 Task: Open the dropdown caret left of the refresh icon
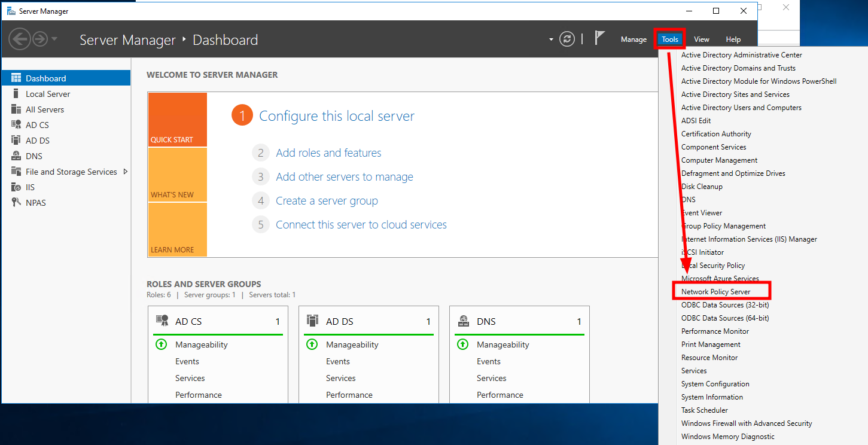[550, 39]
